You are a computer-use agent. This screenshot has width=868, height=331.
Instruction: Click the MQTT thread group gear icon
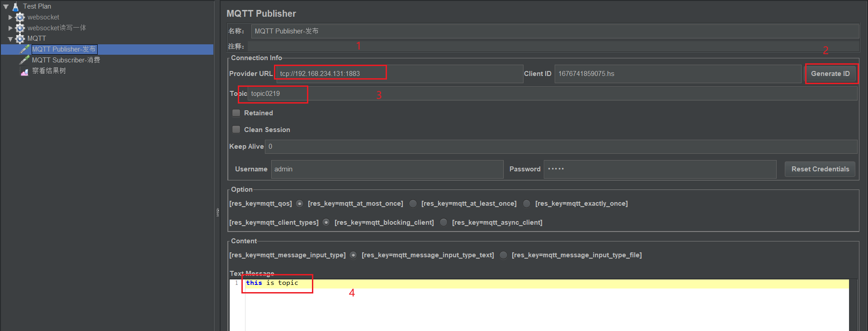point(20,38)
